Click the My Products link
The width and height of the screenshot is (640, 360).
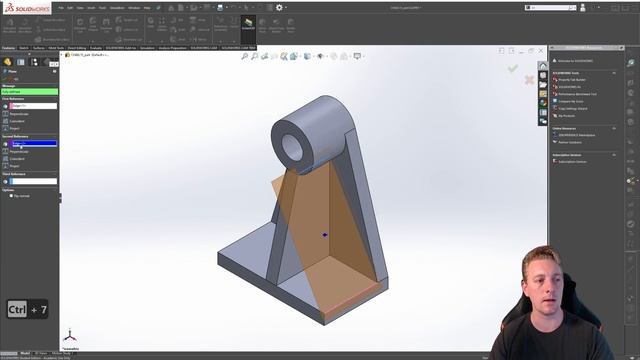click(x=567, y=116)
